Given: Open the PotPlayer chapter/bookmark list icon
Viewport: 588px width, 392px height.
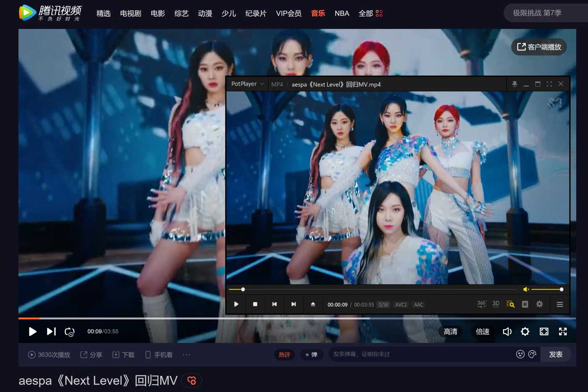Looking at the screenshot, I should [525, 304].
